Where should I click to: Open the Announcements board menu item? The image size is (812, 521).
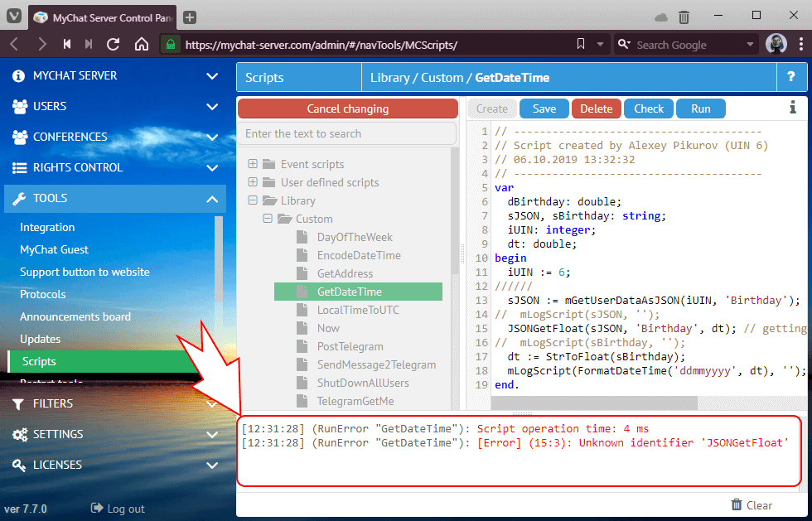(x=75, y=316)
